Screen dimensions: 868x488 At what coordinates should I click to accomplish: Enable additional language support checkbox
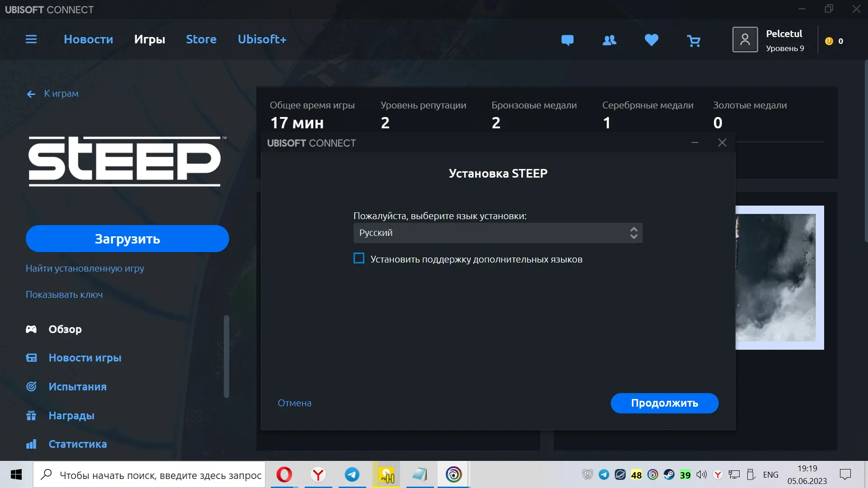point(359,258)
